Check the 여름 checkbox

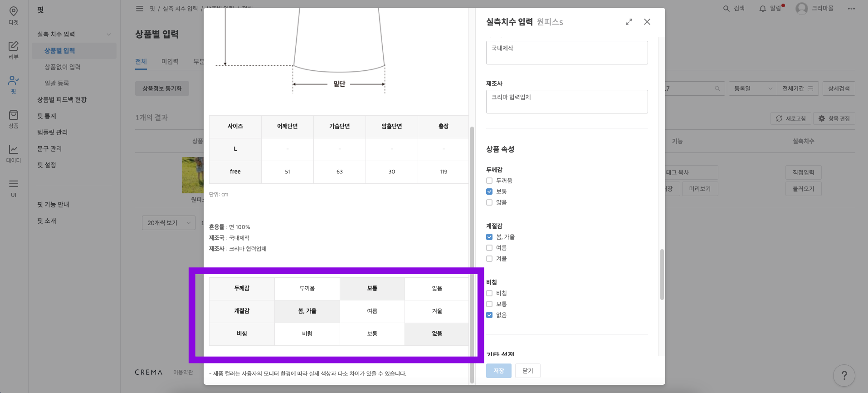point(489,248)
